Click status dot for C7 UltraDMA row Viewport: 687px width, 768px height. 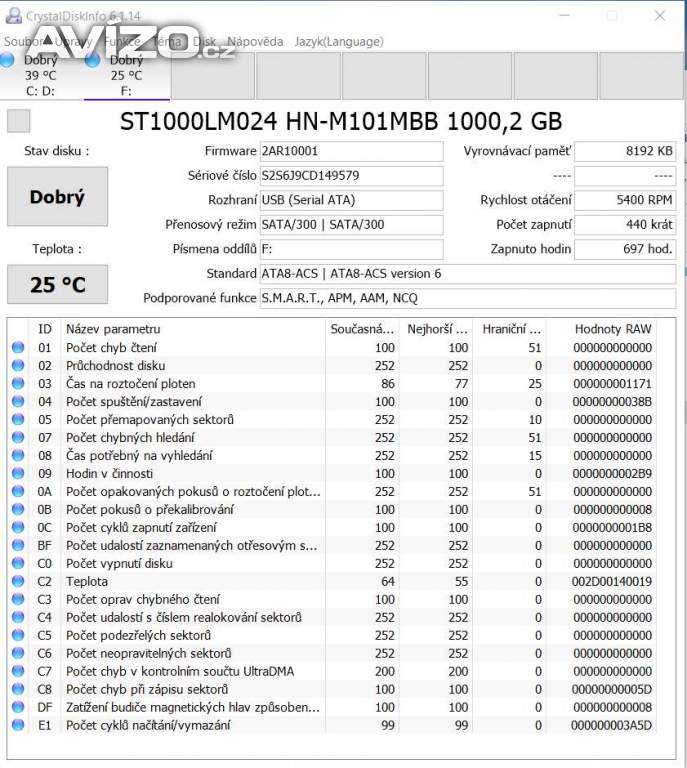pyautogui.click(x=18, y=671)
